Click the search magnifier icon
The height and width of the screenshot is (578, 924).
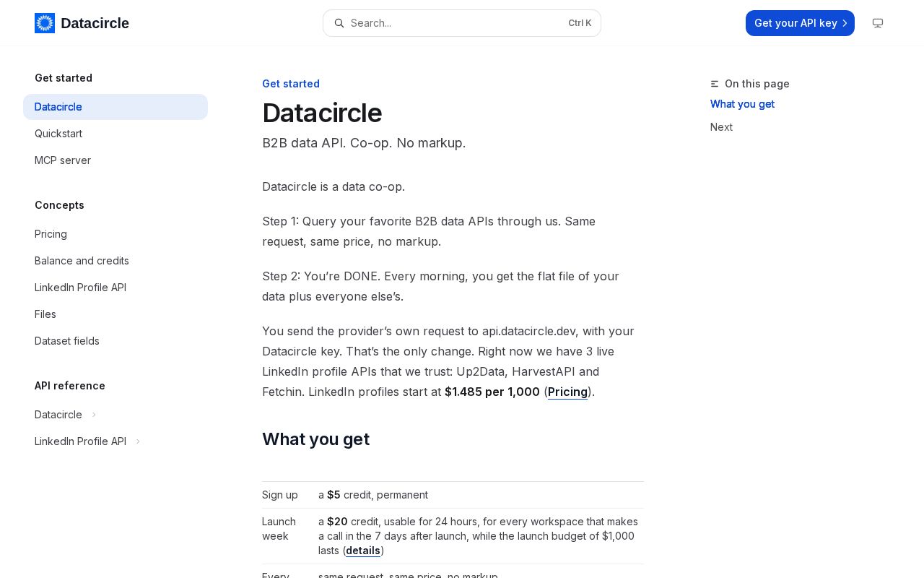click(x=339, y=23)
